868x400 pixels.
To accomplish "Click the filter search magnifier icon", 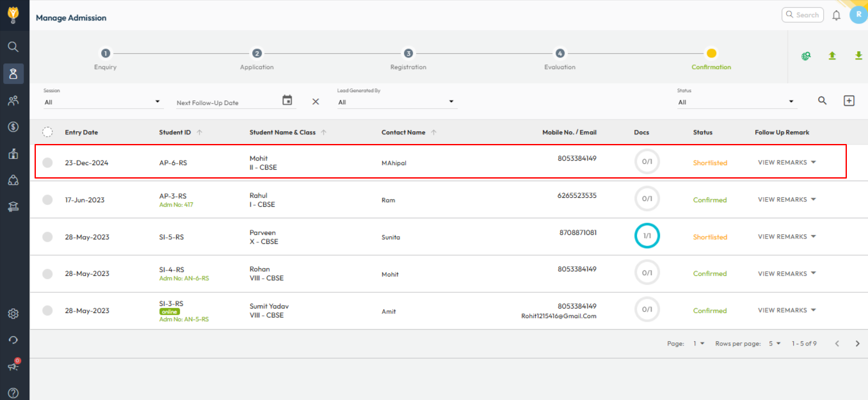I will click(823, 100).
